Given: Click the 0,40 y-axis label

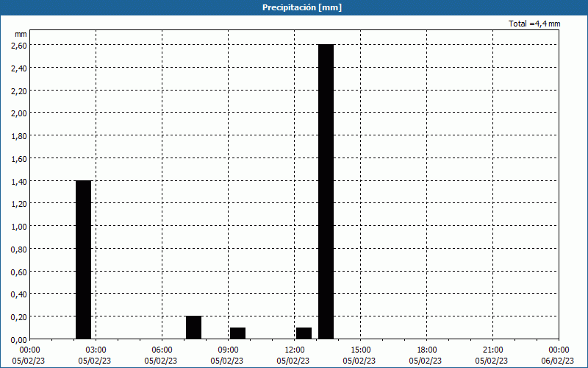Looking at the screenshot, I should (19, 294).
